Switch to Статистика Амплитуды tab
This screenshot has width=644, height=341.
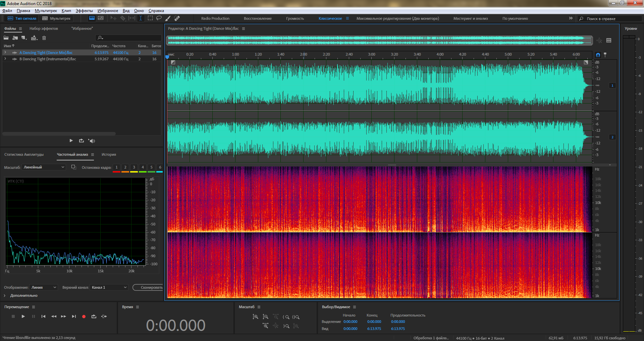click(24, 154)
